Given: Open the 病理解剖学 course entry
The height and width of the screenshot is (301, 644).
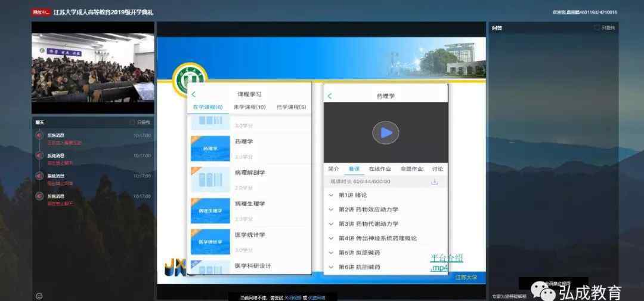Looking at the screenshot, I should point(250,173).
